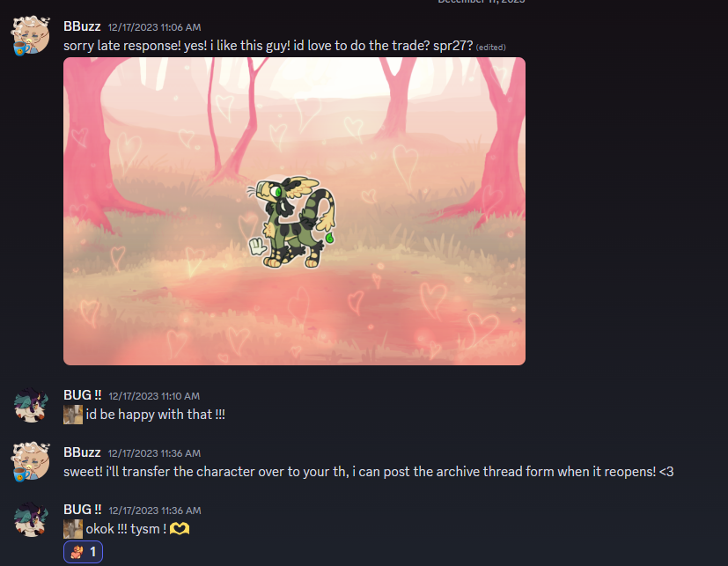
Task: Open BBuzz's avatar beside the "sweet!" message
Action: click(31, 461)
